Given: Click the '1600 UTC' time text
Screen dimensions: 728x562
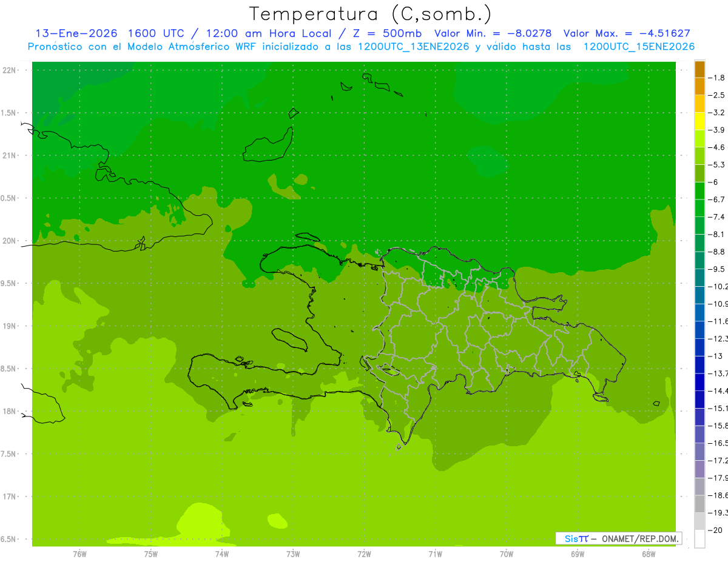Looking at the screenshot, I should pyautogui.click(x=155, y=33).
